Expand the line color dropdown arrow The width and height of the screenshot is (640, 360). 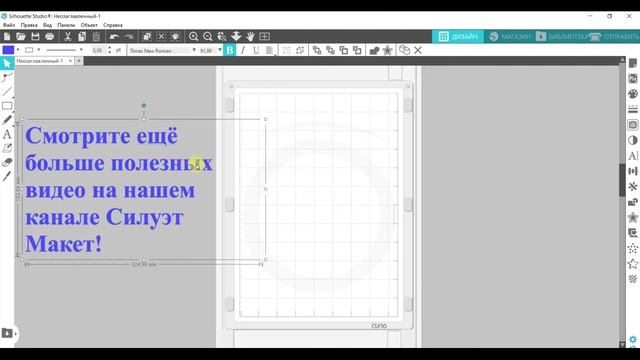click(39, 50)
